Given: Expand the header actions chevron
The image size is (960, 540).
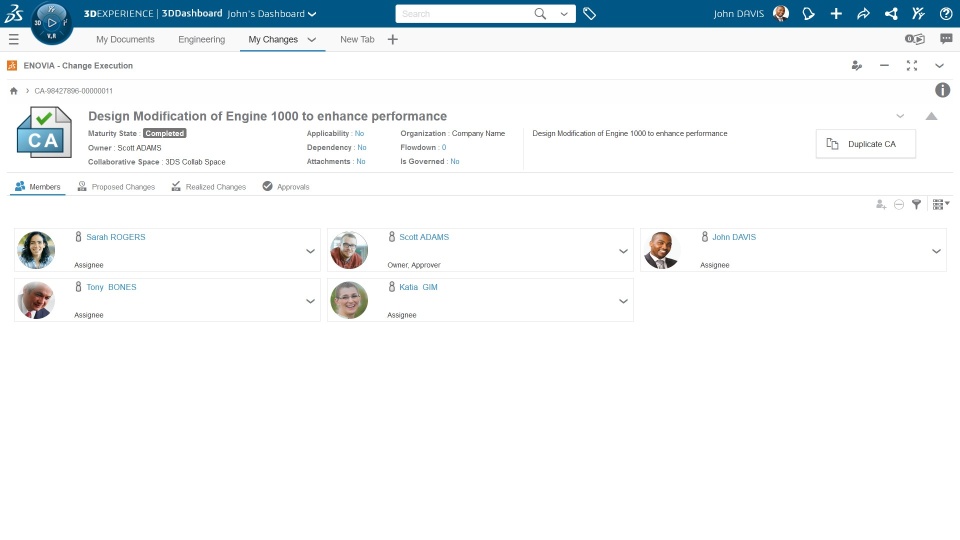Looking at the screenshot, I should click(900, 116).
